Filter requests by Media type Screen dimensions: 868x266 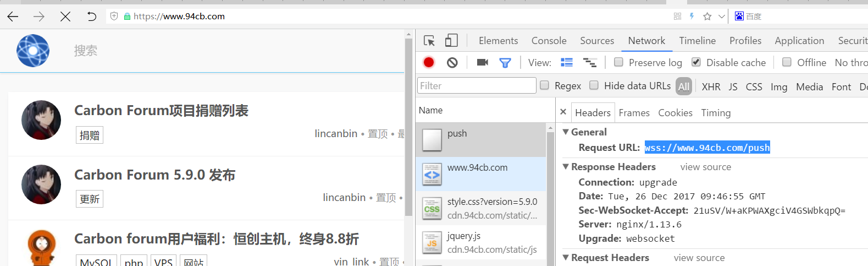[x=809, y=87]
